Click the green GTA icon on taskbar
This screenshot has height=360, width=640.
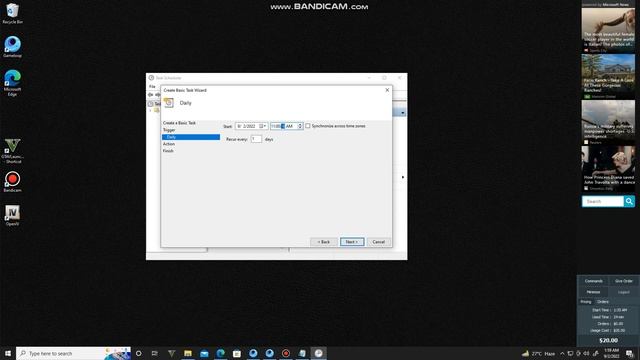[171, 353]
